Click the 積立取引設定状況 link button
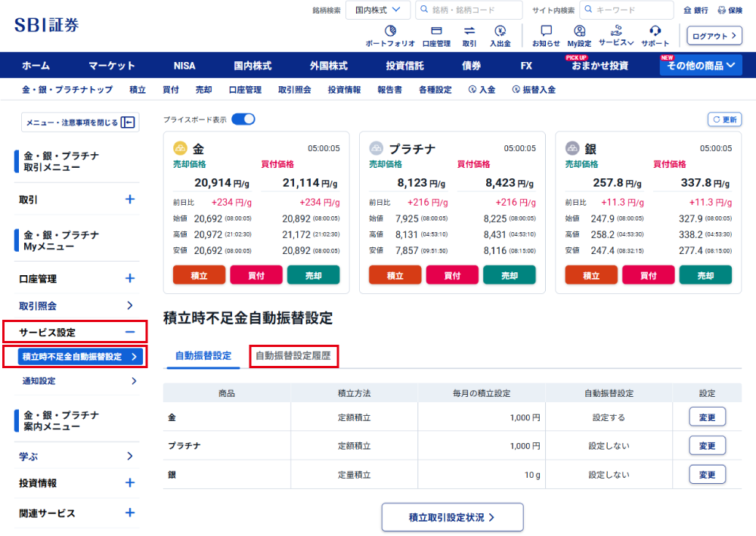This screenshot has width=756, height=536. click(x=452, y=517)
